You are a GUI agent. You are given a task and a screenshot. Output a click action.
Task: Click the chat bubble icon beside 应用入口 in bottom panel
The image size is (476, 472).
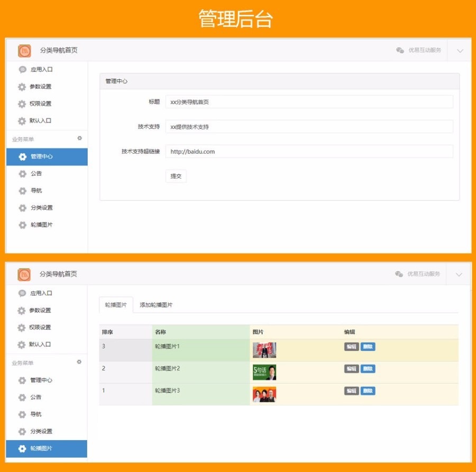(x=22, y=293)
